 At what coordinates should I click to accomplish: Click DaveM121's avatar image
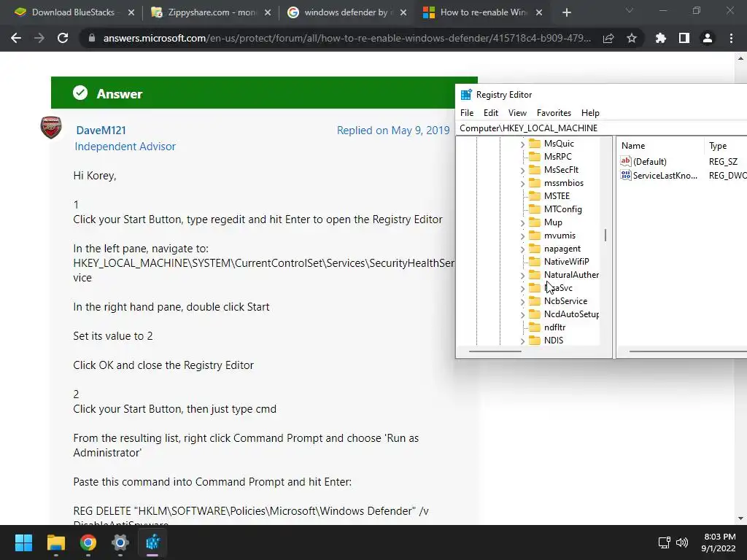(51, 127)
